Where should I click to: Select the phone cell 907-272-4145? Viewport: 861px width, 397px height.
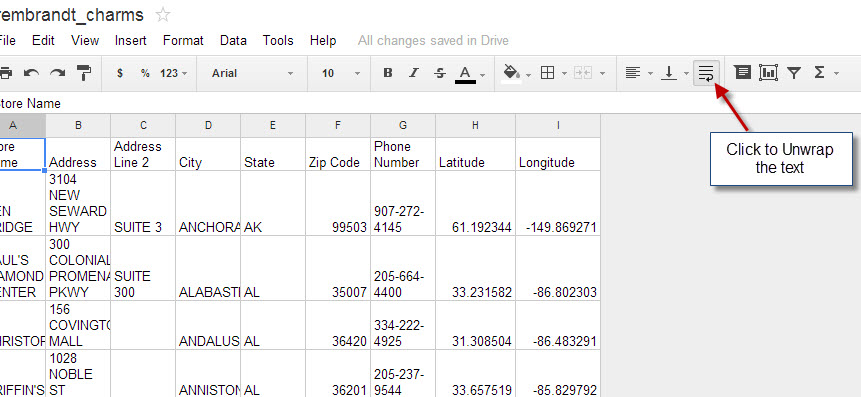[403, 203]
